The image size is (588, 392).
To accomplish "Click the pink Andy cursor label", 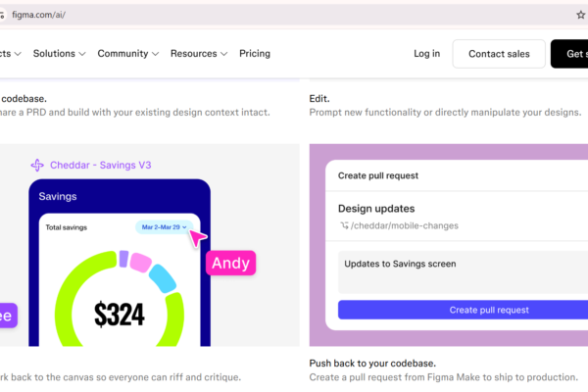I will (230, 263).
